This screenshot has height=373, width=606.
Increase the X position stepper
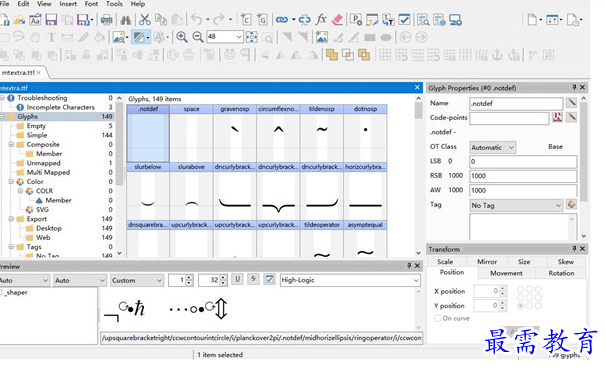[x=502, y=288]
